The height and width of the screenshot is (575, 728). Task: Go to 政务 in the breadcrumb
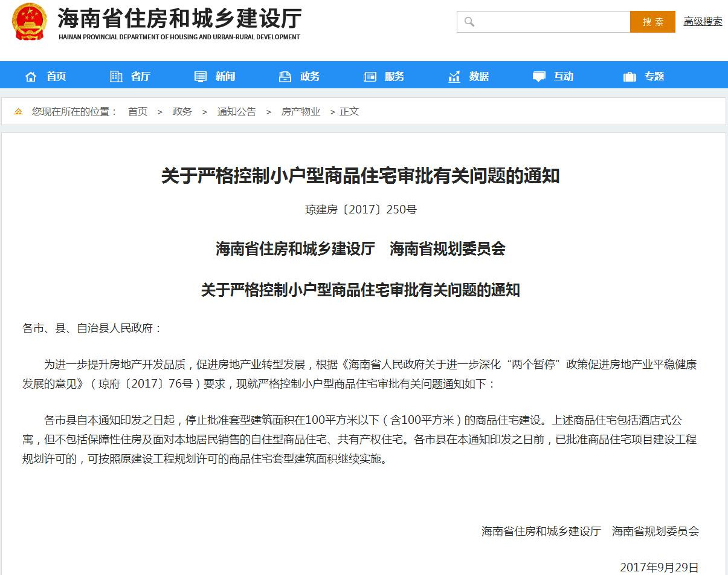(x=182, y=112)
